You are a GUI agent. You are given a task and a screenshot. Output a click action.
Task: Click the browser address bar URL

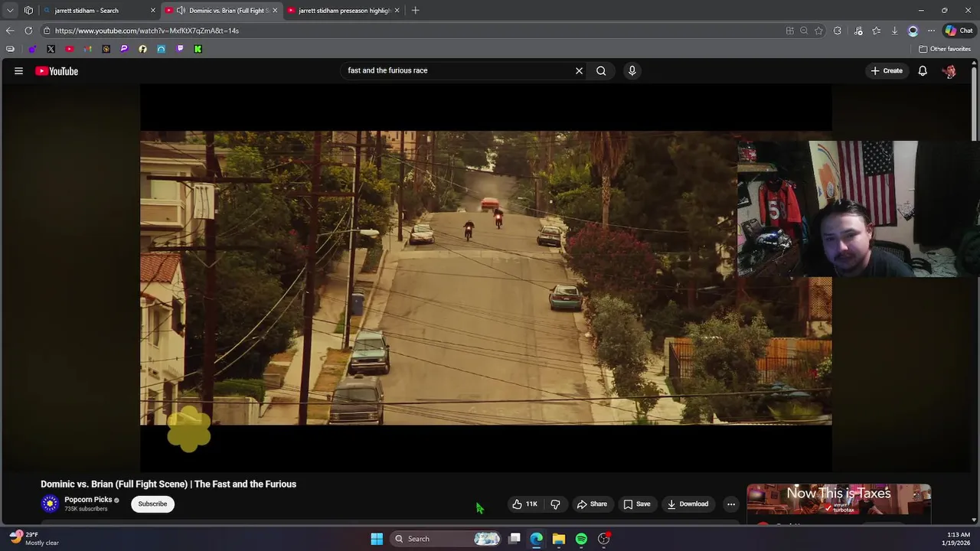pos(147,31)
